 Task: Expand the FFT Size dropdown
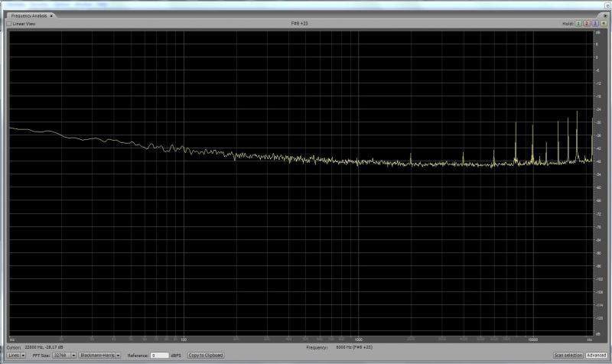coord(65,356)
